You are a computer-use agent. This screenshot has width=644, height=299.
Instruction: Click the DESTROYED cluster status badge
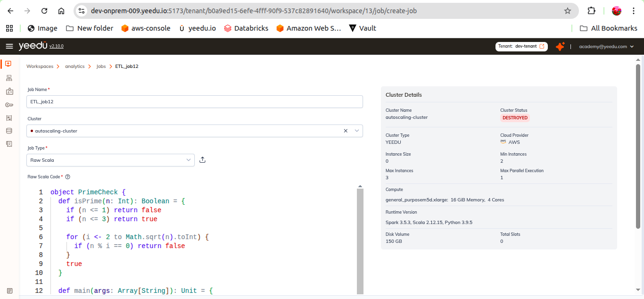tap(515, 118)
